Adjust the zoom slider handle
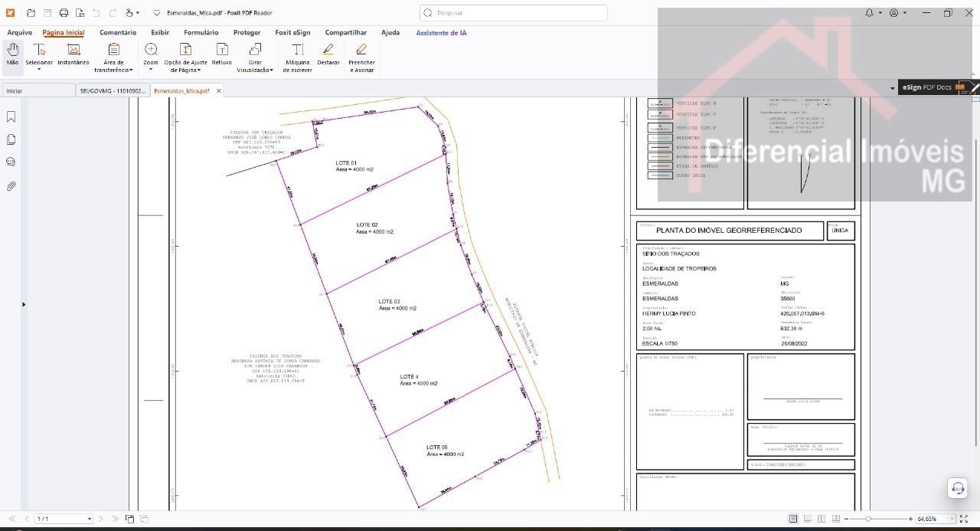 click(x=867, y=519)
